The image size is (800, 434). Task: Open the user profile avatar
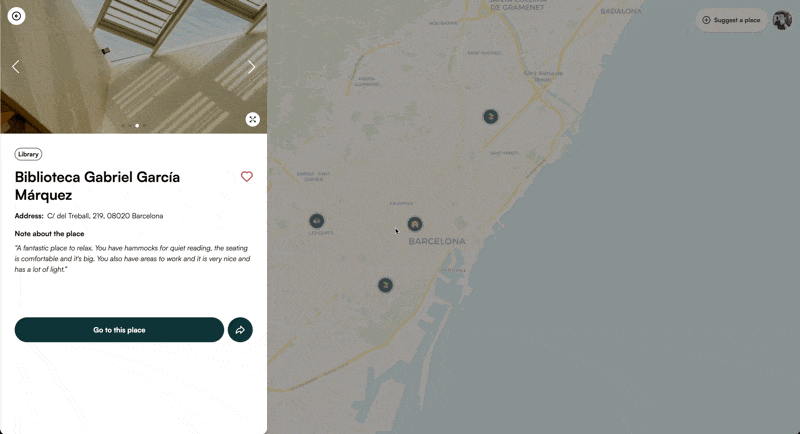tap(782, 20)
